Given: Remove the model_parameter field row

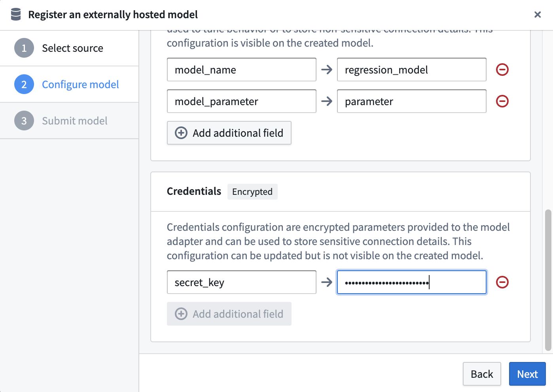Looking at the screenshot, I should click(x=502, y=101).
